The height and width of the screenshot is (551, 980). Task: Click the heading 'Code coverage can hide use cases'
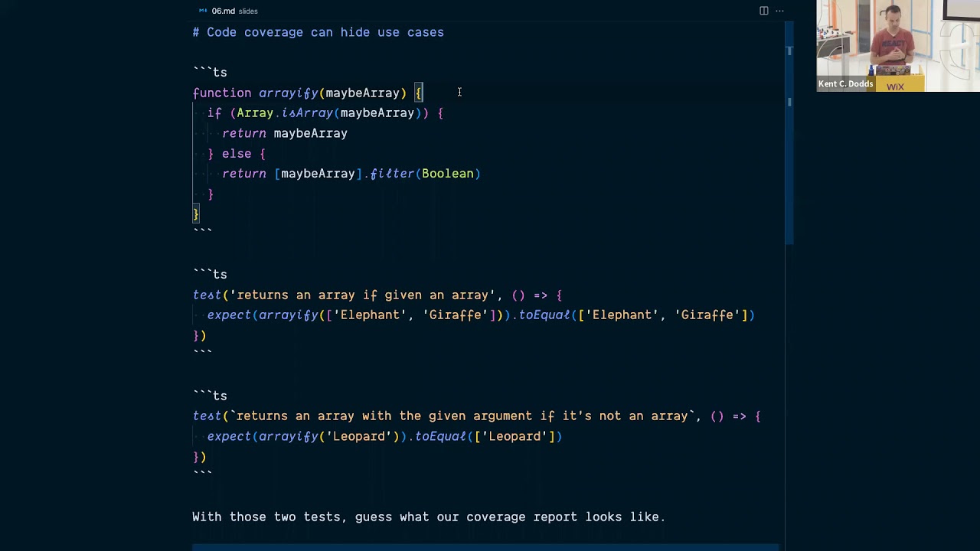pos(325,32)
